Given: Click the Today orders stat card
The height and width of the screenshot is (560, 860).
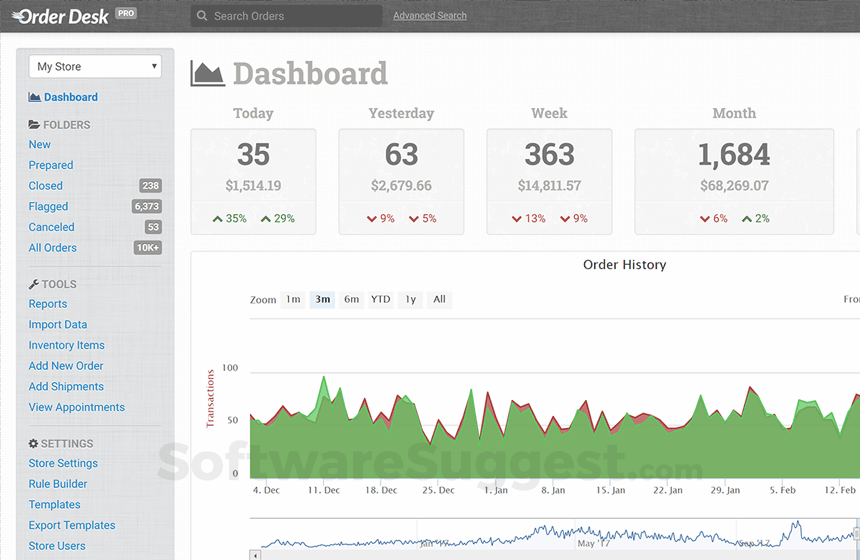Looking at the screenshot, I should click(253, 181).
